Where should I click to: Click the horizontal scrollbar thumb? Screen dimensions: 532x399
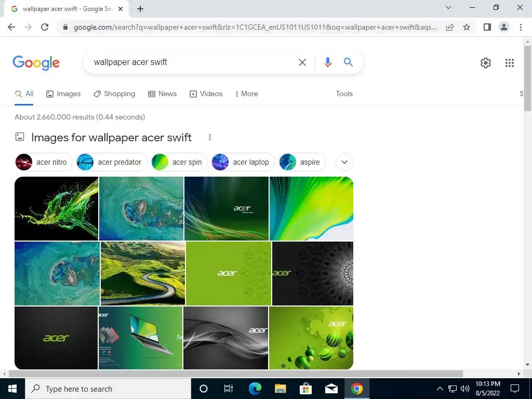coord(235,374)
